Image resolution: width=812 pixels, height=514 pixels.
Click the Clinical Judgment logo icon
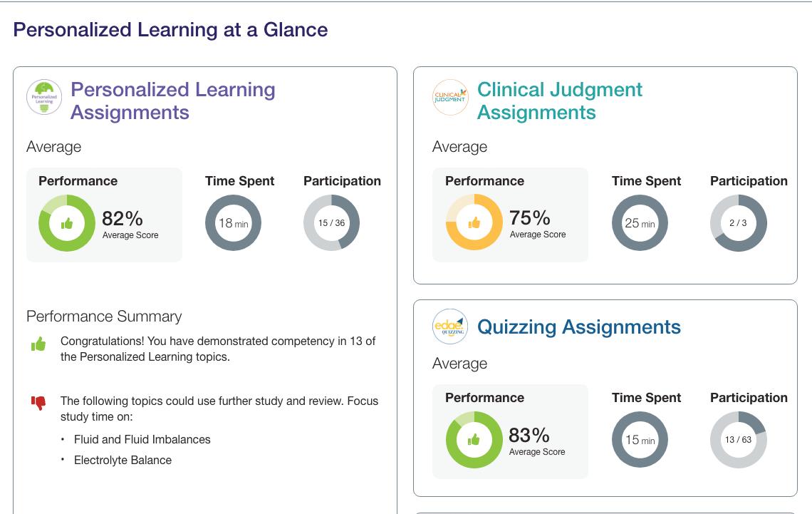pos(450,98)
